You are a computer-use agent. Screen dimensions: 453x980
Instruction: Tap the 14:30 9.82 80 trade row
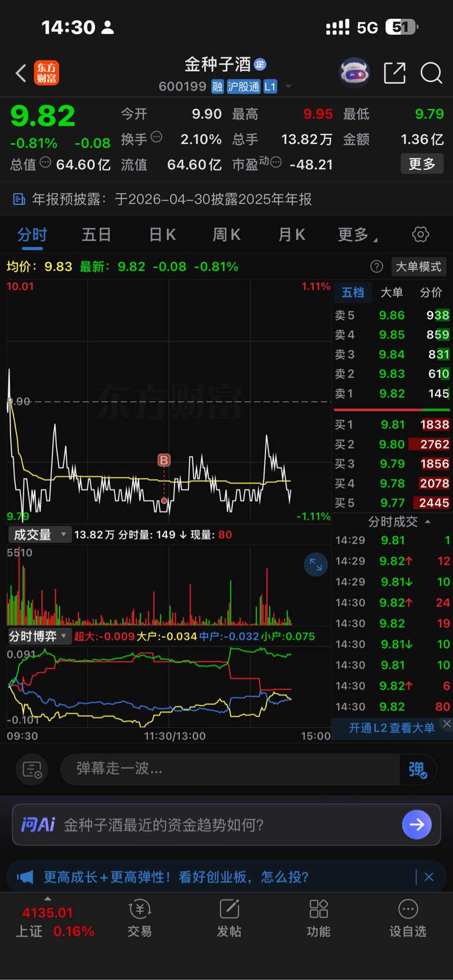pyautogui.click(x=392, y=706)
